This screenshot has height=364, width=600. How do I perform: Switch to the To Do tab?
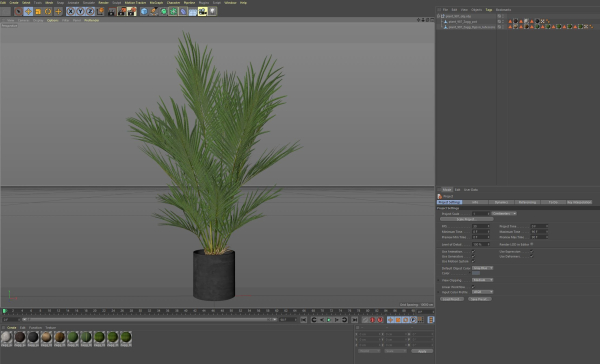pyautogui.click(x=553, y=202)
